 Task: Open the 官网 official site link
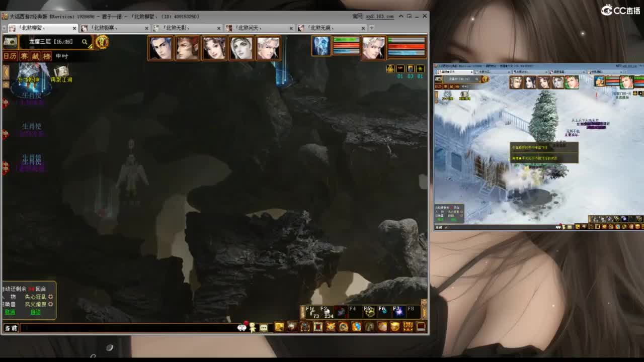click(357, 16)
